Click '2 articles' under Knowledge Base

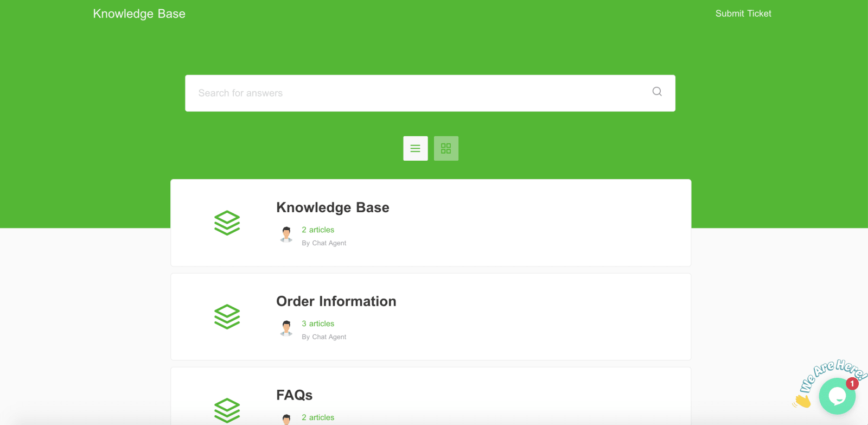click(318, 230)
